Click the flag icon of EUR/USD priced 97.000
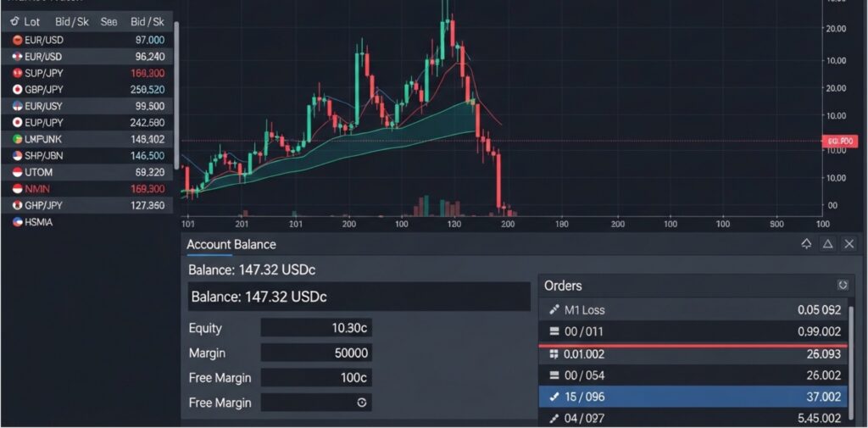The image size is (868, 428). click(17, 40)
